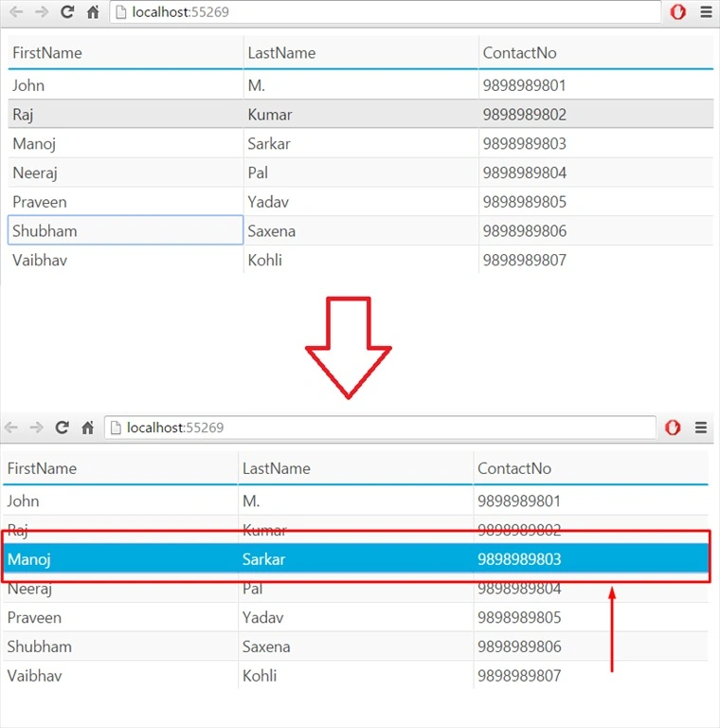Select Neeraj cell in upper table
The height and width of the screenshot is (728, 720).
pyautogui.click(x=126, y=173)
